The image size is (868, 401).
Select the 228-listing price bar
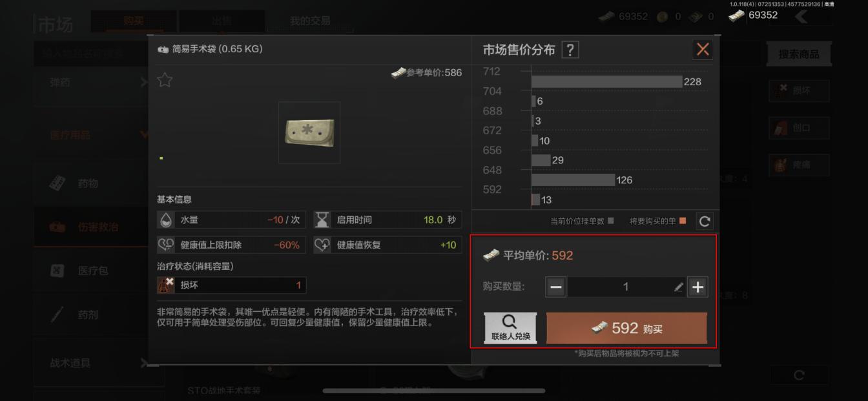pyautogui.click(x=606, y=81)
